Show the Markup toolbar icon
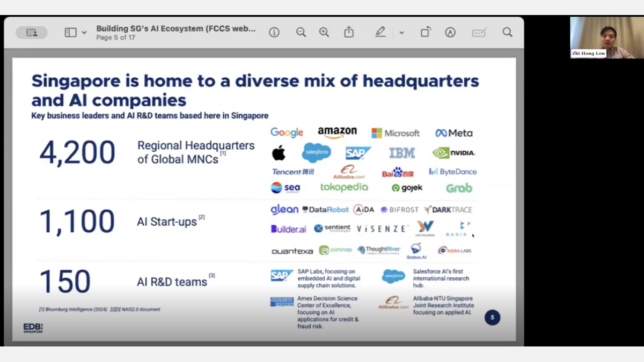 coord(450,33)
